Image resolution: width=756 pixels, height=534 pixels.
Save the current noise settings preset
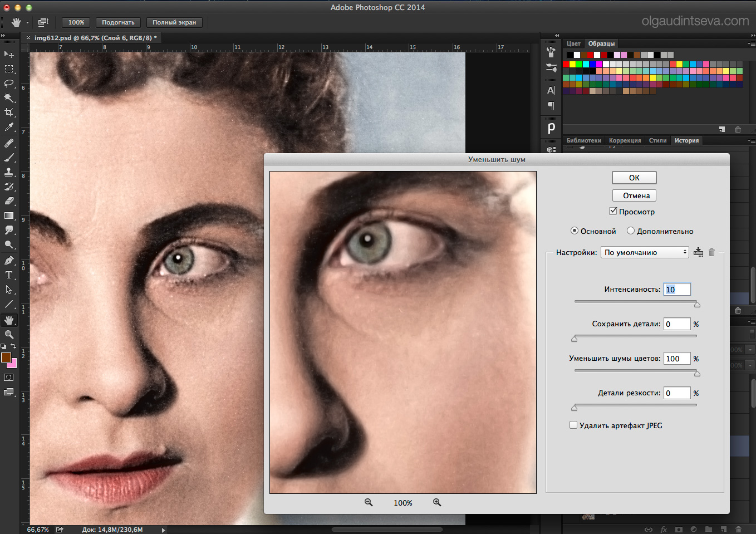tap(698, 252)
